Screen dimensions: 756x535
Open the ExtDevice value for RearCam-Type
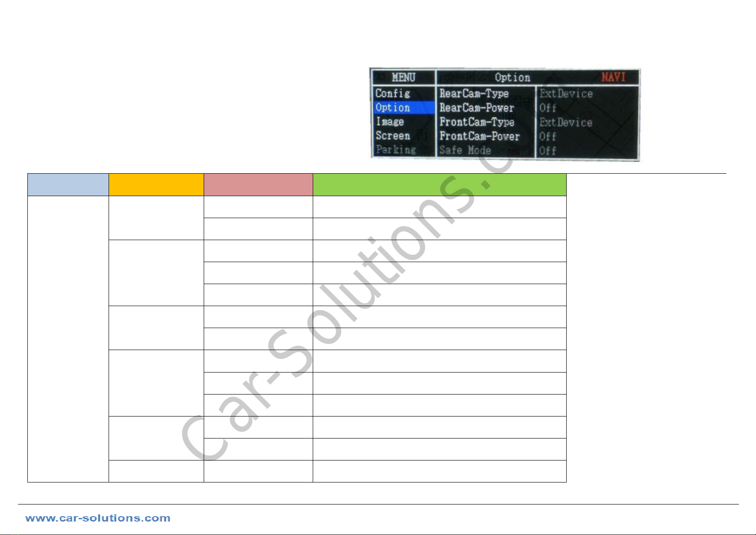[x=566, y=93]
